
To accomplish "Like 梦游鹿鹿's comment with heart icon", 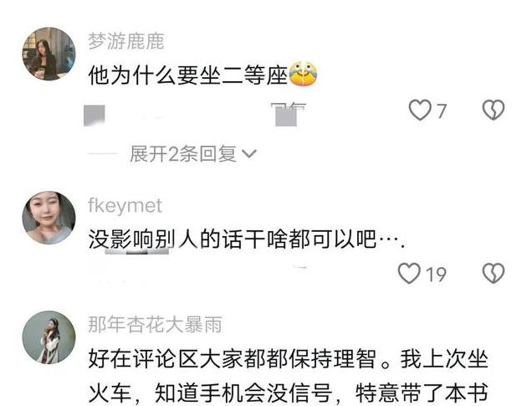I will coord(420,110).
